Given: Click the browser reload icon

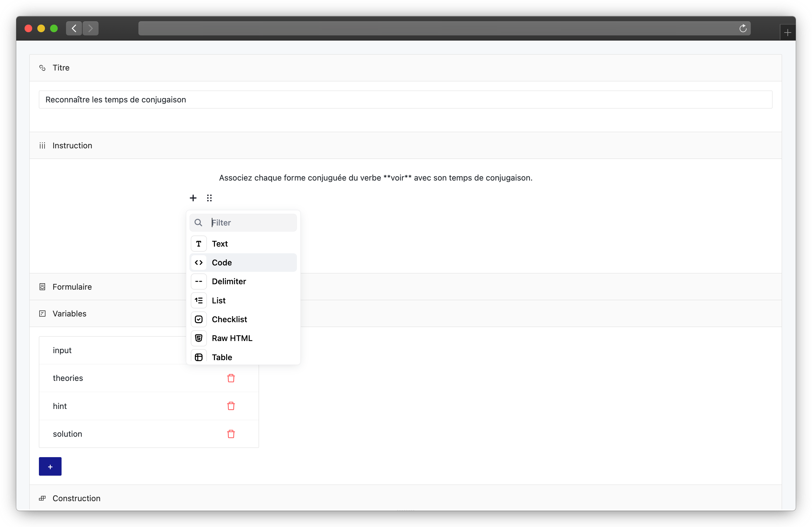Looking at the screenshot, I should [x=743, y=28].
